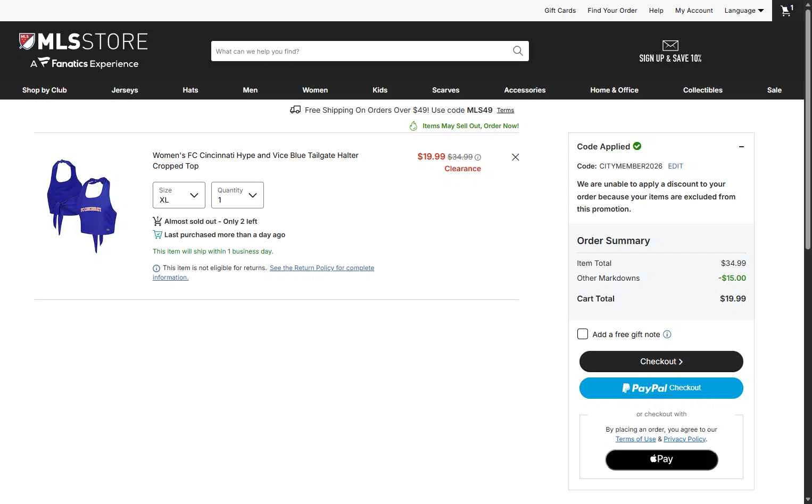Click the 'Almost sold out - Only 2 left' text

click(x=211, y=222)
